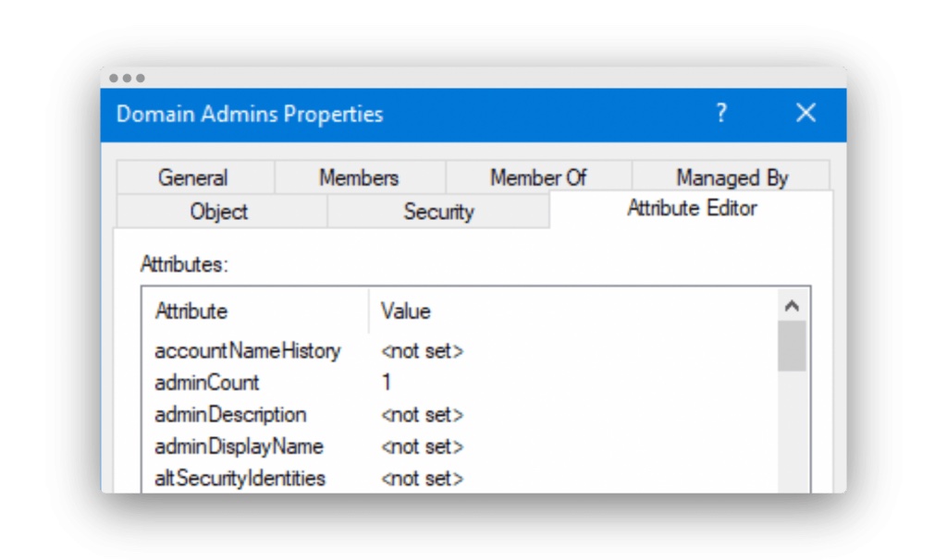Screen dimensions: 947x560
Task: Select the adminDescription attribute
Action: point(230,415)
